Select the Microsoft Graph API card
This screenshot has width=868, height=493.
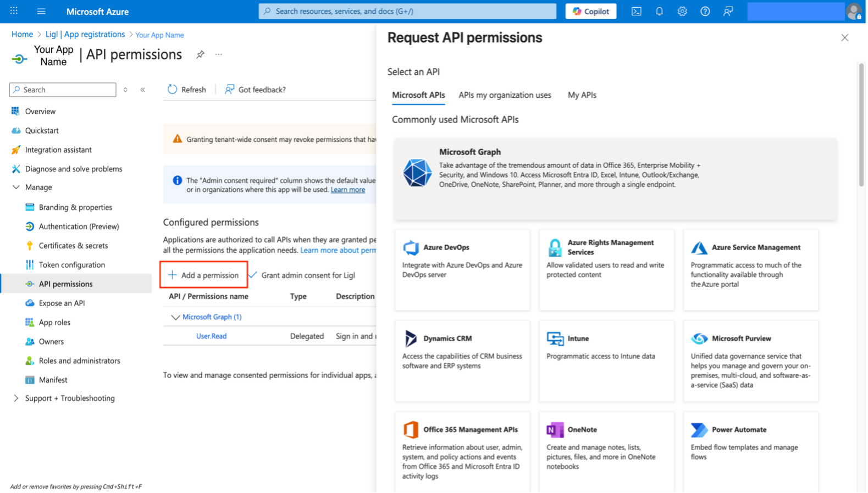tap(615, 179)
